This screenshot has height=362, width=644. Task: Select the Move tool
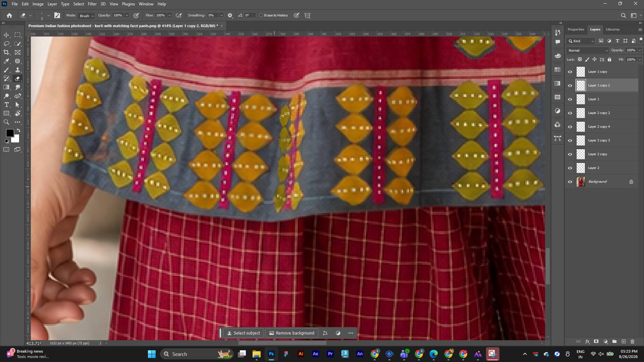[6, 35]
